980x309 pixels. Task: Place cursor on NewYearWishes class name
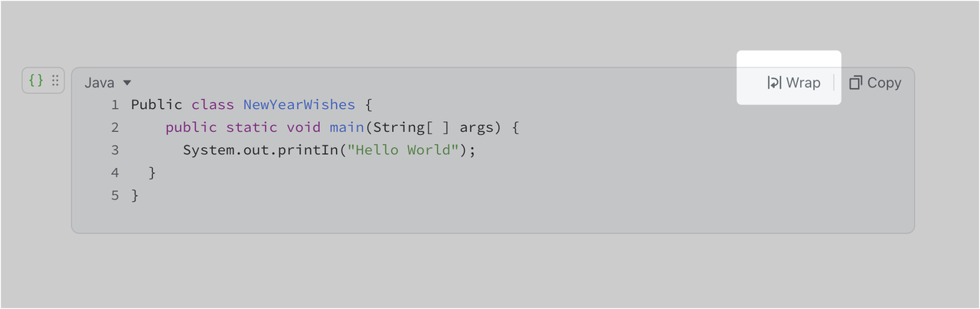[299, 104]
